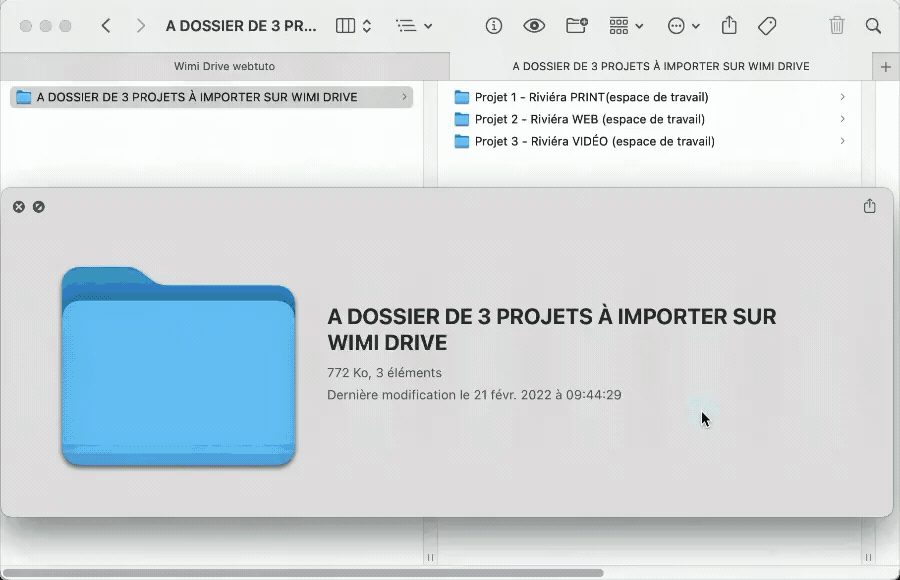Screen dimensions: 900x580
Task: Activate Quick Look eye icon in toolbar
Action: point(536,25)
